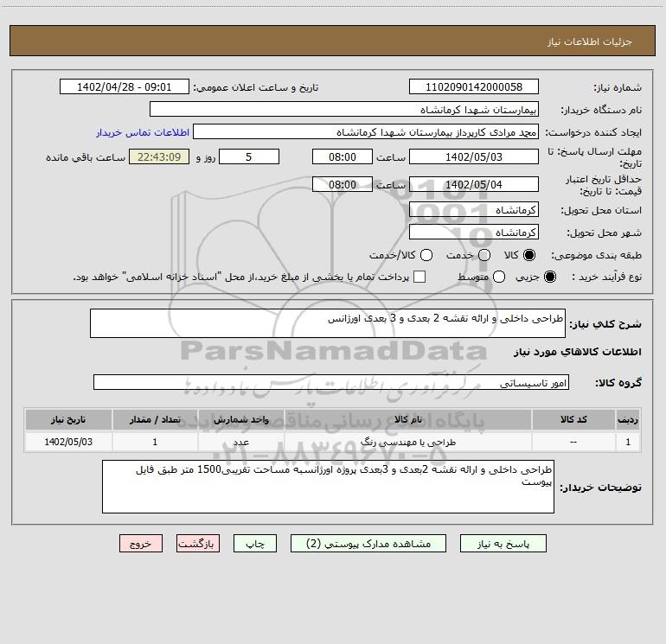Viewport: 666px width, 644px height.
Task: Click the remaining days field showing 5
Action: click(x=249, y=156)
